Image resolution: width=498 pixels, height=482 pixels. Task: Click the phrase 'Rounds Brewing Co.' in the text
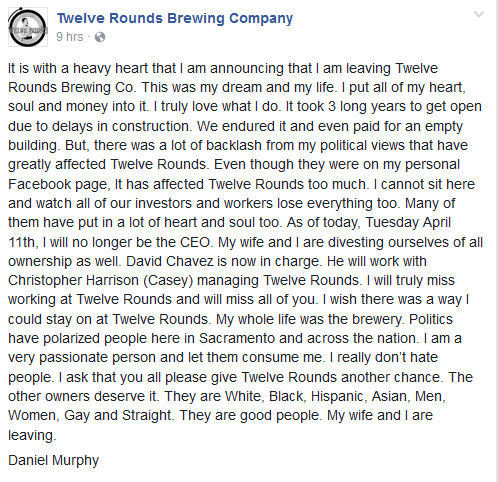(x=72, y=87)
